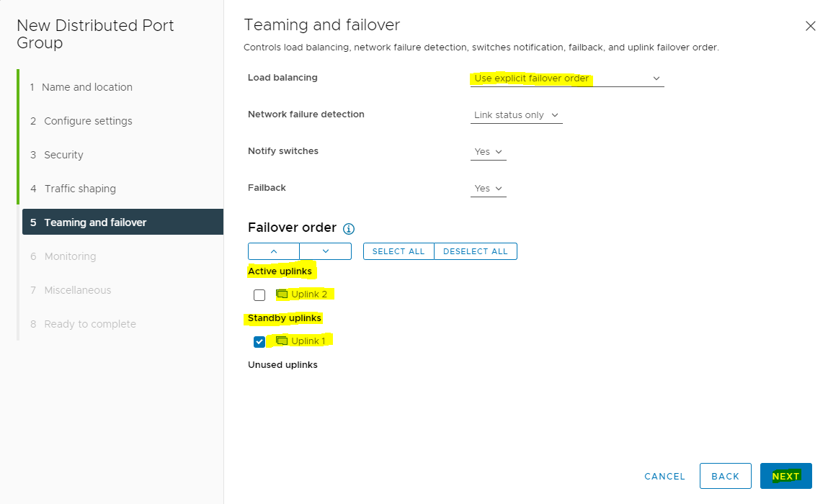The height and width of the screenshot is (504, 828).
Task: Select step 8 Ready to complete
Action: (x=83, y=324)
